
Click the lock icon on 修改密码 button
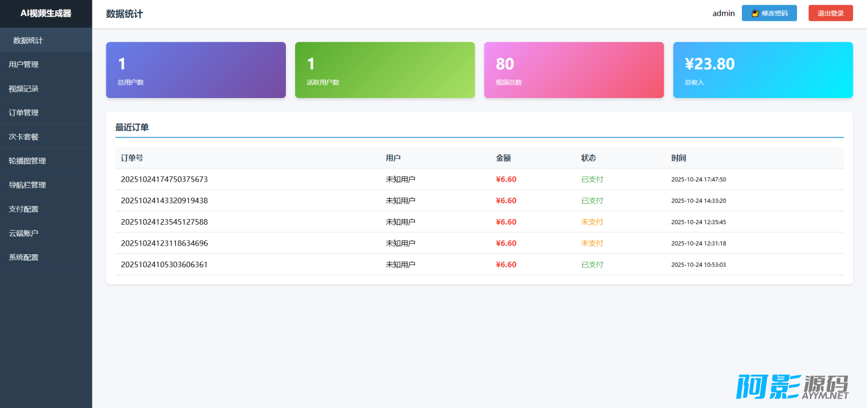coord(755,13)
